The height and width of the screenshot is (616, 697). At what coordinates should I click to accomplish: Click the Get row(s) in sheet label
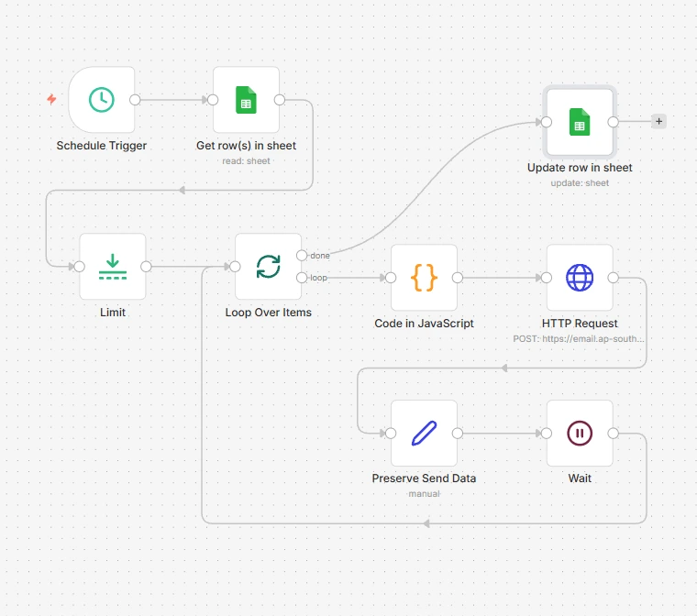247,146
